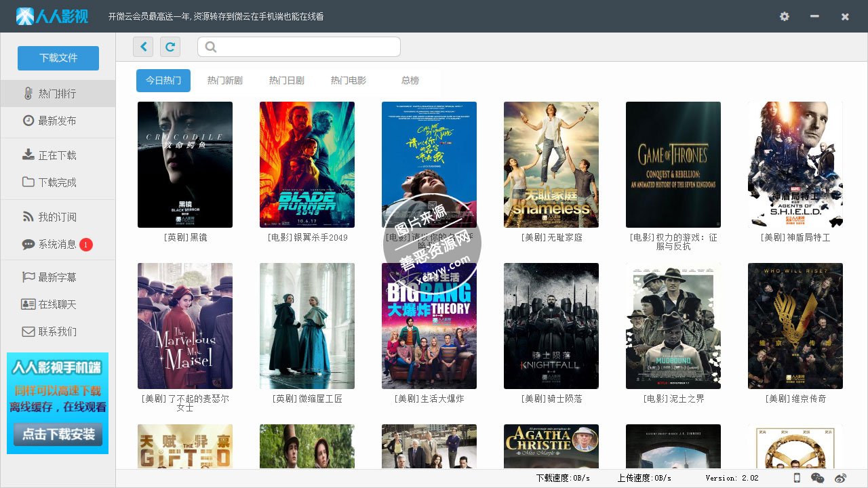Select the 今日热门 tab
868x488 pixels.
click(x=163, y=81)
